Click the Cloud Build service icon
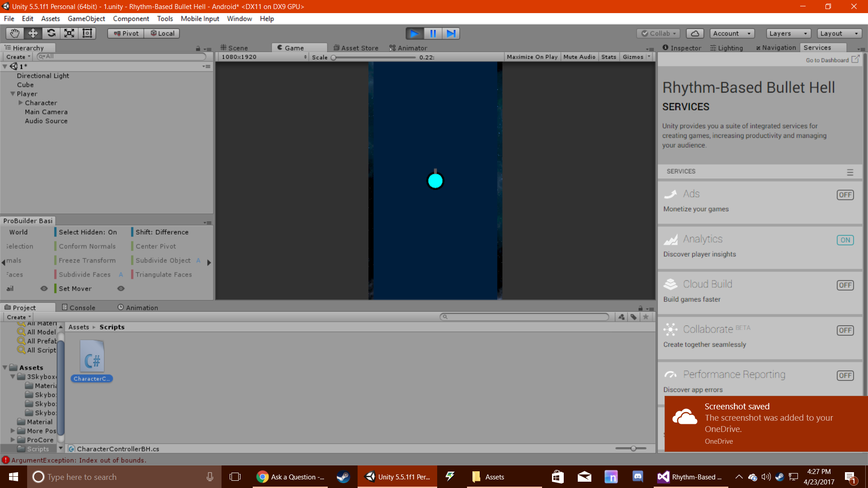868x488 pixels. click(670, 284)
